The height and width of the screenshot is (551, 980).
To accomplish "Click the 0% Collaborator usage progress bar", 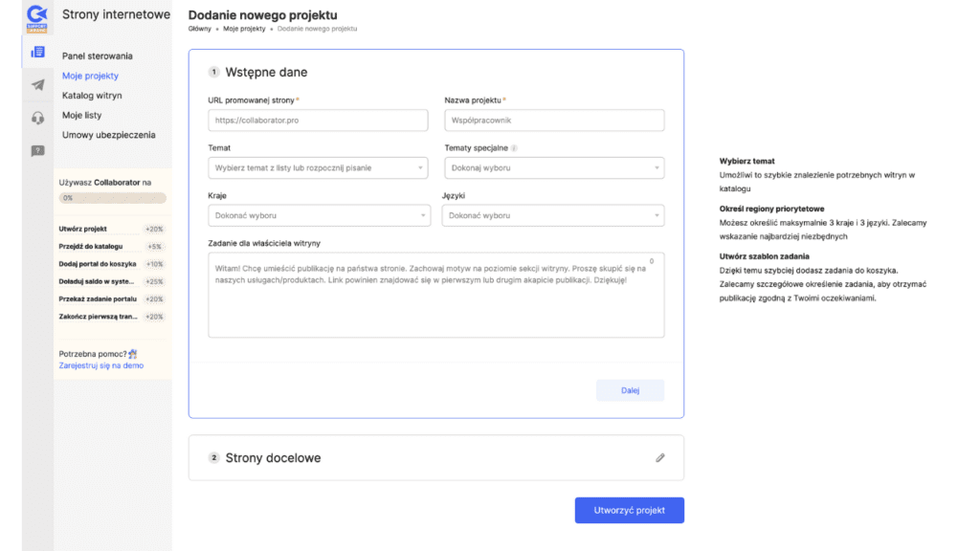I will click(113, 198).
